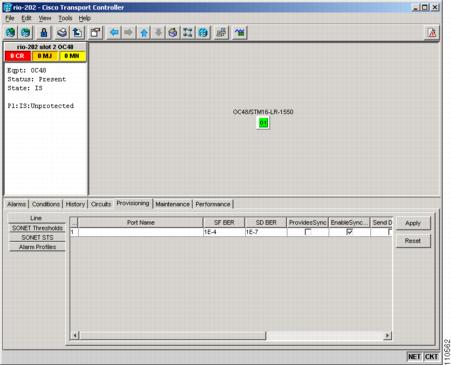The image size is (451, 365).
Task: Click the Apply button
Action: point(413,223)
